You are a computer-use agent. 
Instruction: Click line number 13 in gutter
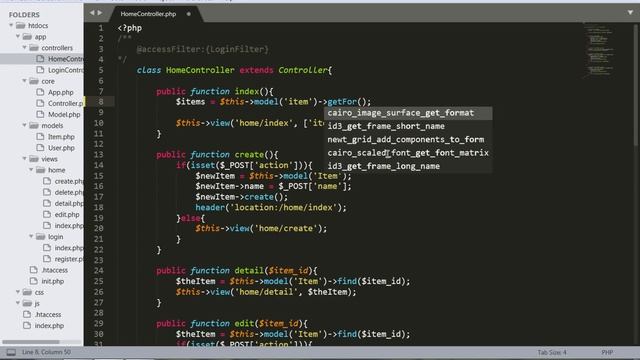98,155
